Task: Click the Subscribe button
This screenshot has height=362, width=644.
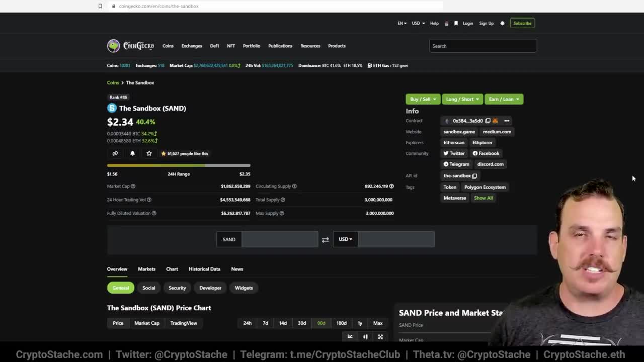Action: pyautogui.click(x=522, y=23)
